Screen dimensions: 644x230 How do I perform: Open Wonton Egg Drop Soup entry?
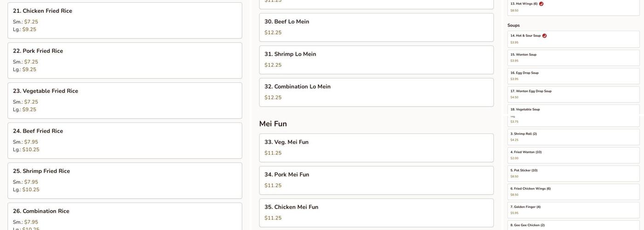point(573,94)
